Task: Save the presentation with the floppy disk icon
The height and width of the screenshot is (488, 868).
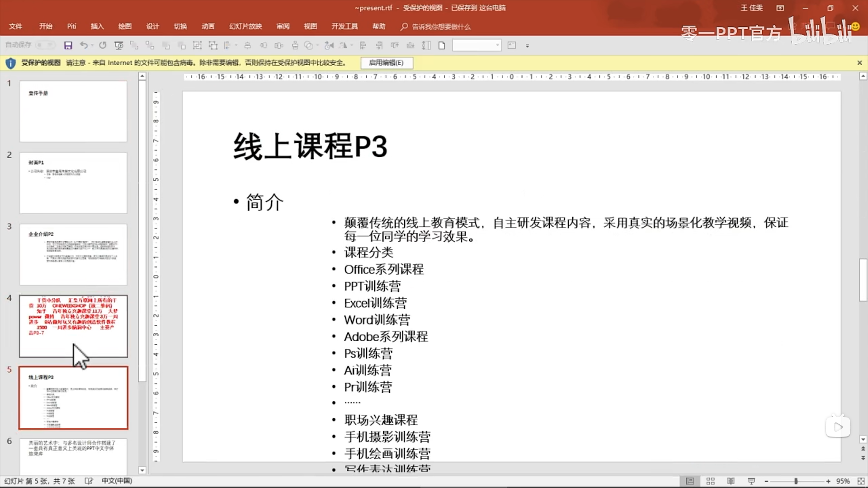Action: [x=68, y=45]
